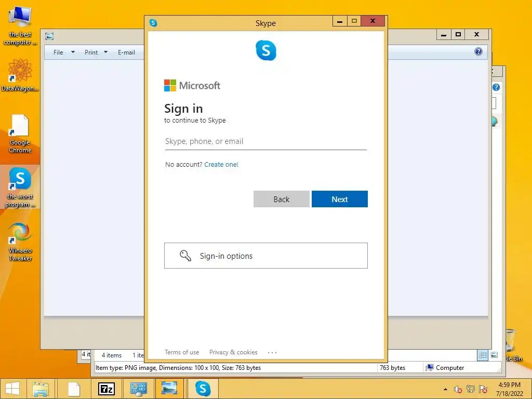Click '763 bytes' in Explorer status bar
The height and width of the screenshot is (399, 532).
(x=393, y=368)
